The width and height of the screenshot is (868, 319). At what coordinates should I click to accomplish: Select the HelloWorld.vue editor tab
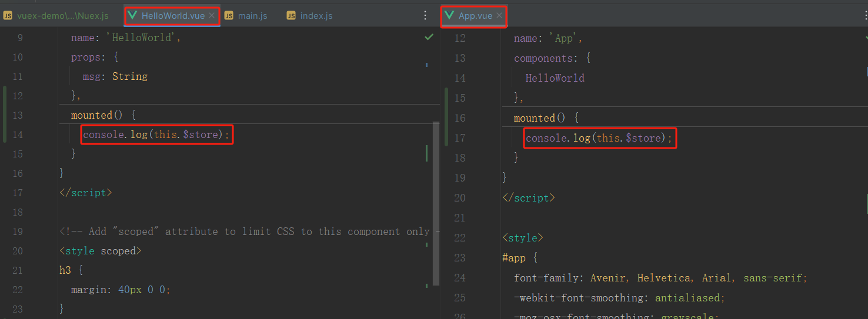coord(172,16)
